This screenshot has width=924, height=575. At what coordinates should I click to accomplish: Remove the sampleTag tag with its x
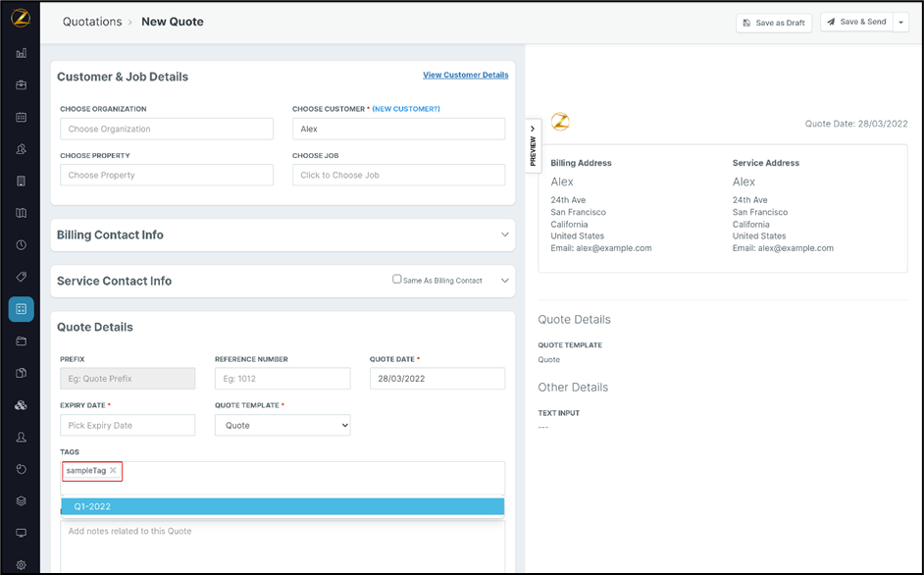[113, 471]
